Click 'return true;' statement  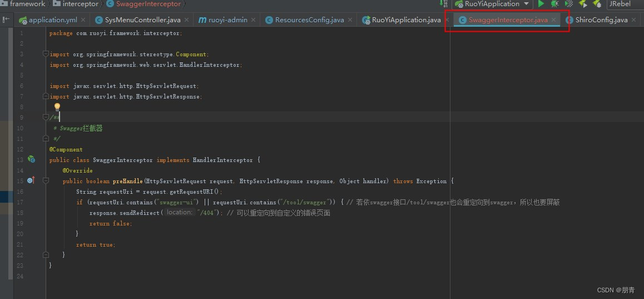point(96,244)
